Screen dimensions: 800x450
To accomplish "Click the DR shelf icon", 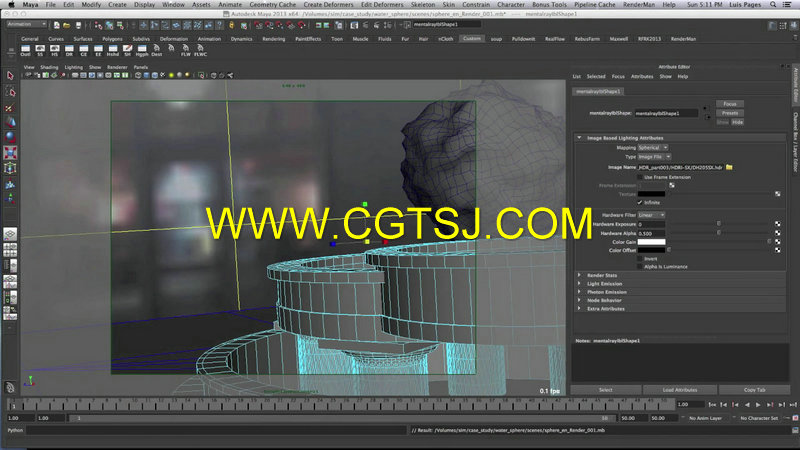I will [69, 50].
